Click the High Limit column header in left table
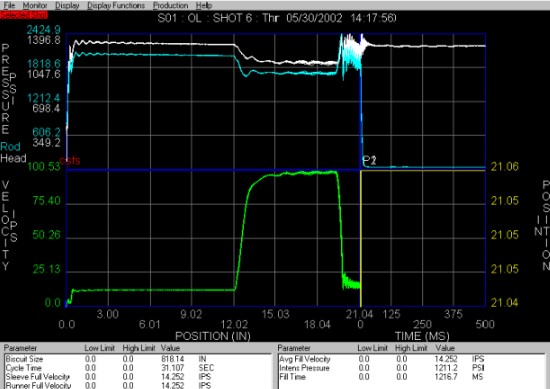Viewport: 550px width, 389px height. [x=139, y=348]
